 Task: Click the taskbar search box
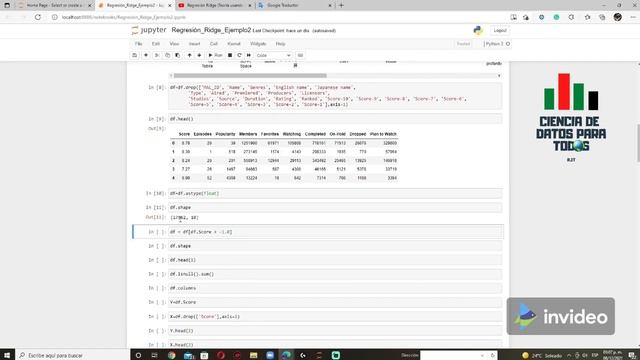(x=73, y=355)
